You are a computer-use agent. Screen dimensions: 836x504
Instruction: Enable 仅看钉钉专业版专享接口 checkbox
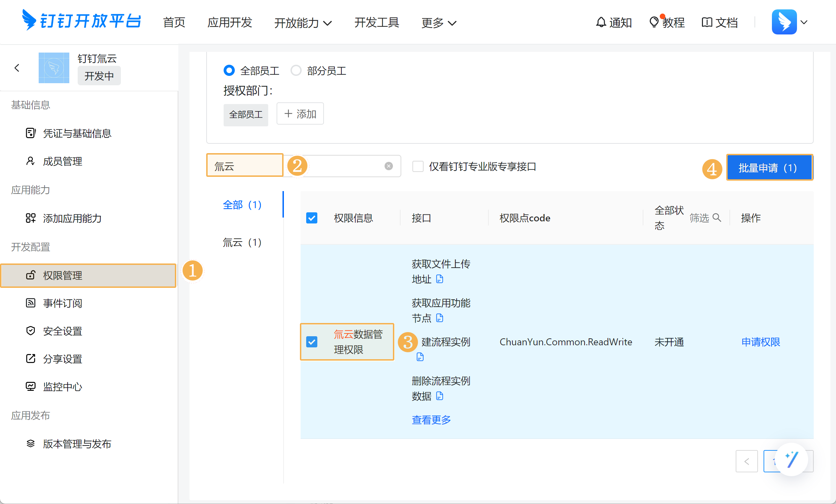(x=418, y=166)
